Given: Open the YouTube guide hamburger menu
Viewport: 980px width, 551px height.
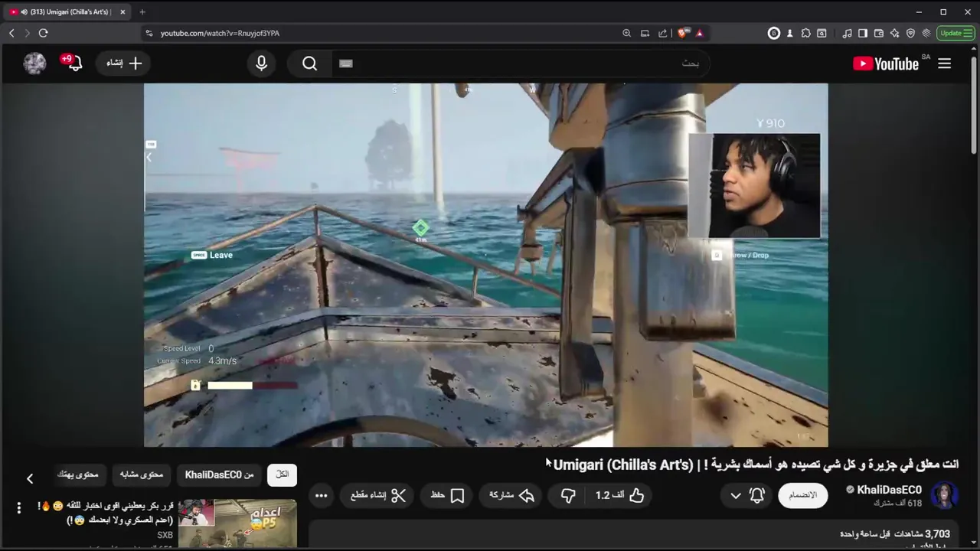Looking at the screenshot, I should [x=944, y=64].
